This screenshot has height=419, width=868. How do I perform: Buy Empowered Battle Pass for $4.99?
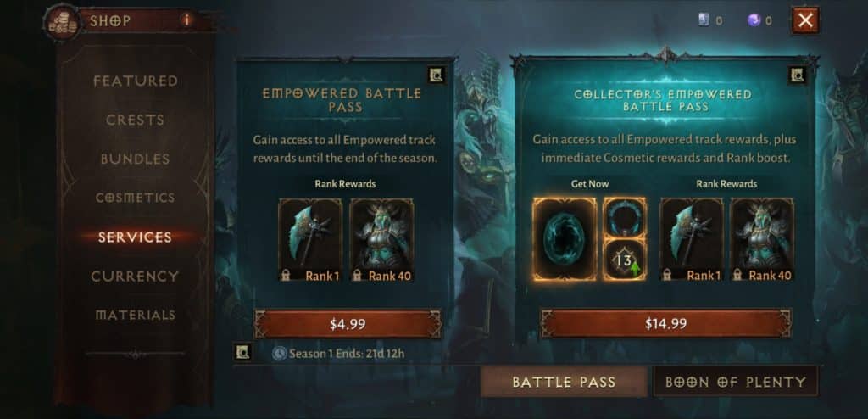pos(348,324)
